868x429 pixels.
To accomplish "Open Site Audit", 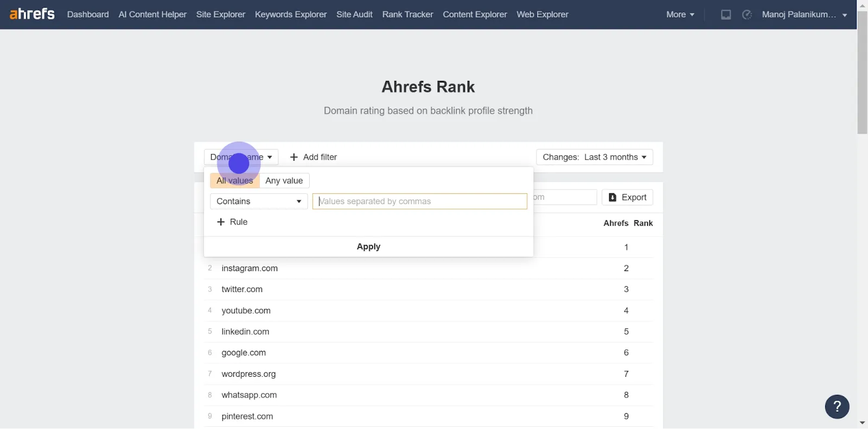I will pos(354,15).
